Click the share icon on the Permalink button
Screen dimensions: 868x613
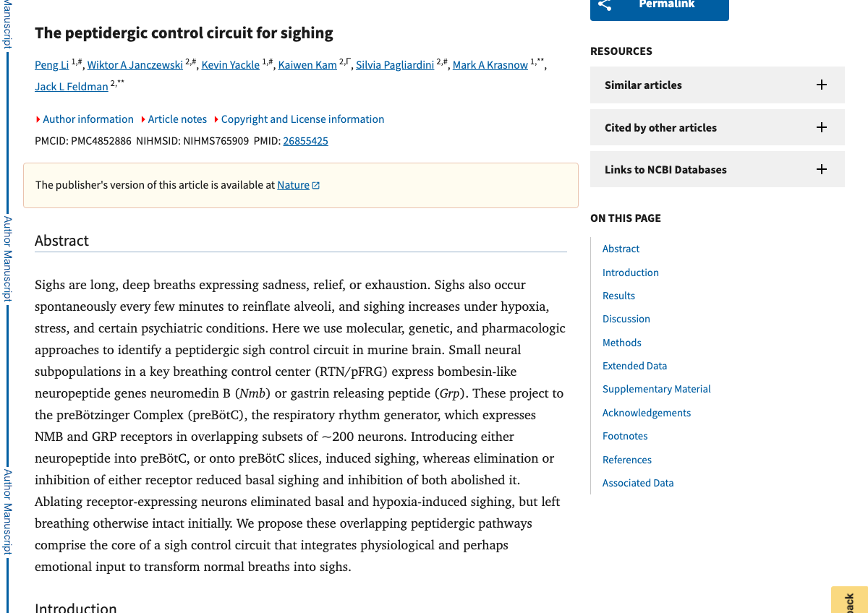605,5
